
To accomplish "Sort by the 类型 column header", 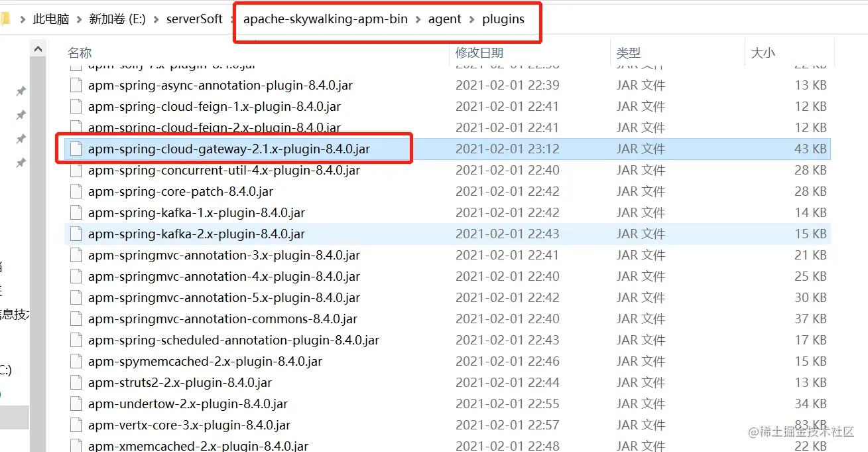I will (629, 53).
